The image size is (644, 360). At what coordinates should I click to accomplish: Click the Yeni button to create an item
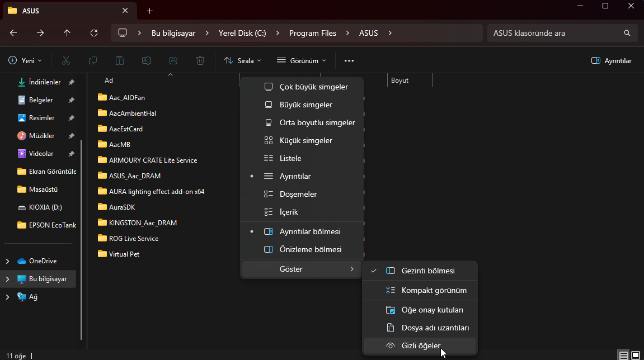click(x=25, y=60)
